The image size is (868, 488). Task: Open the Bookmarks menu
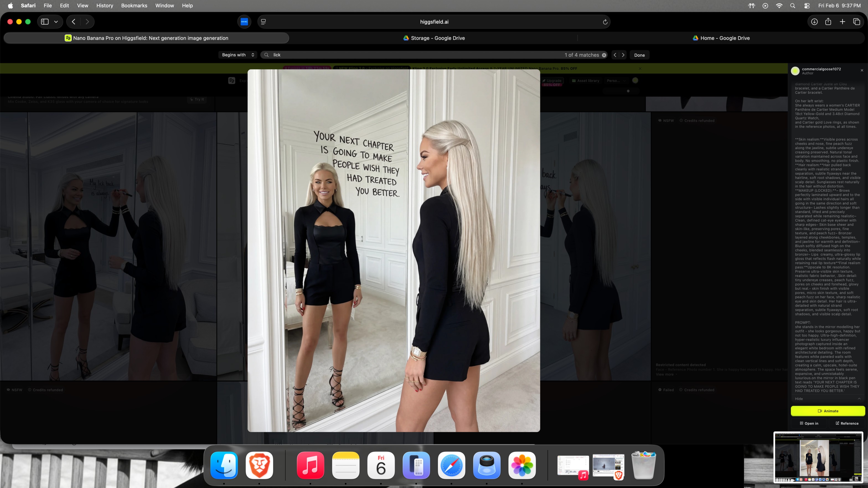pos(134,5)
